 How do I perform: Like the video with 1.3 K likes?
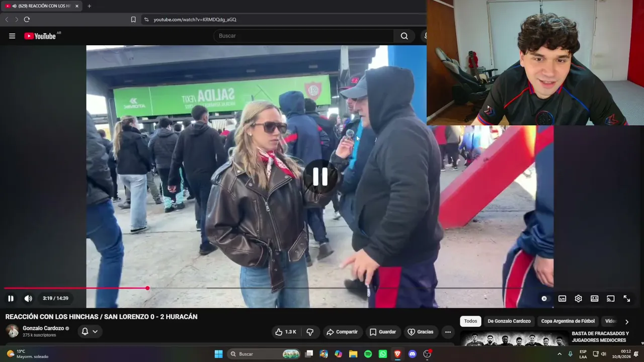point(285,332)
